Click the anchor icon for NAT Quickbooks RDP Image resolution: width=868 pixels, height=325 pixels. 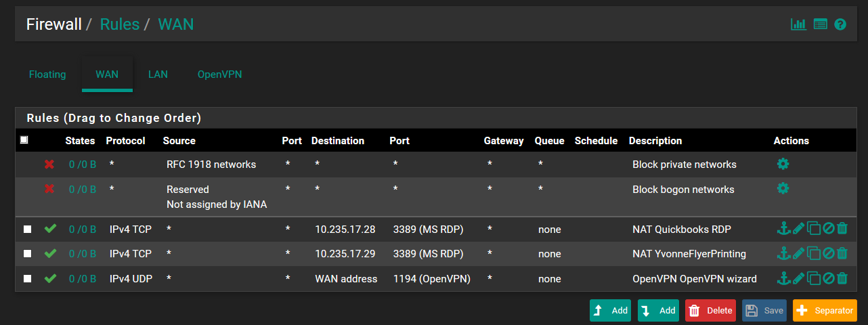[783, 230]
